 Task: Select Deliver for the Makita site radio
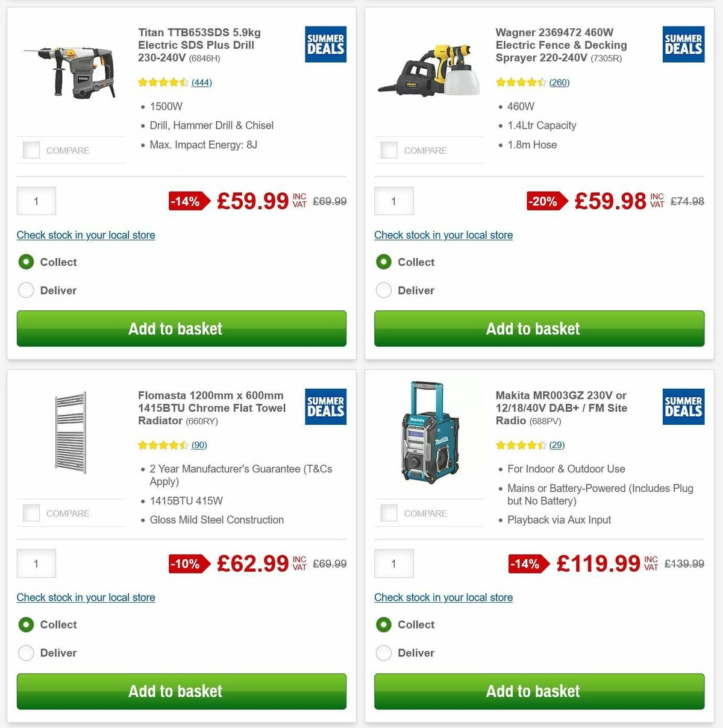384,653
